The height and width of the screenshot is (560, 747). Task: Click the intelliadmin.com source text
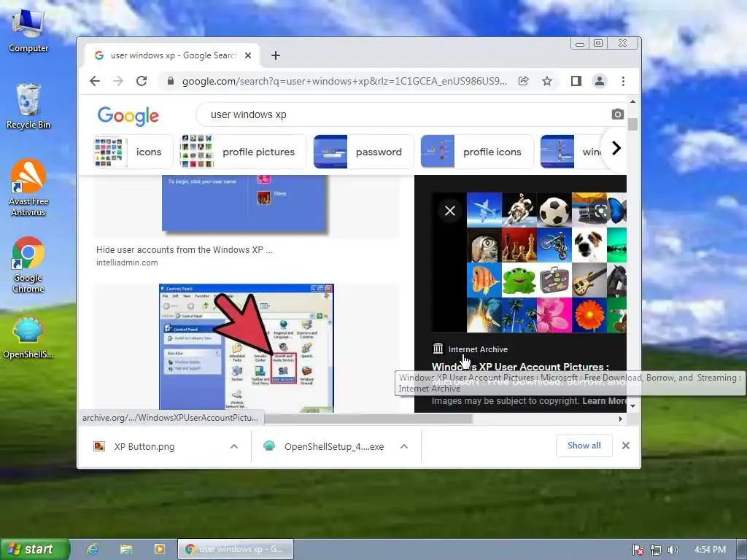[127, 262]
